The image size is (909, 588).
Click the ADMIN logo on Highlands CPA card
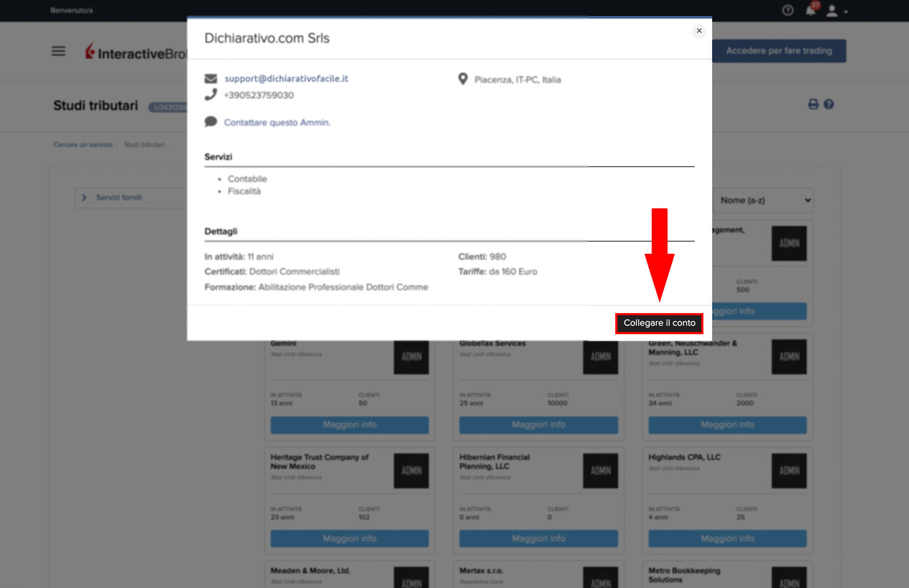(x=789, y=471)
